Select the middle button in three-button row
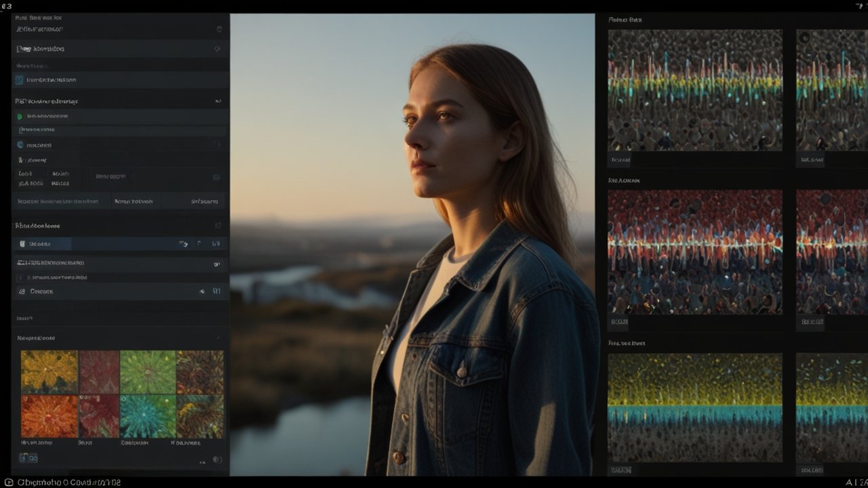 click(x=134, y=201)
